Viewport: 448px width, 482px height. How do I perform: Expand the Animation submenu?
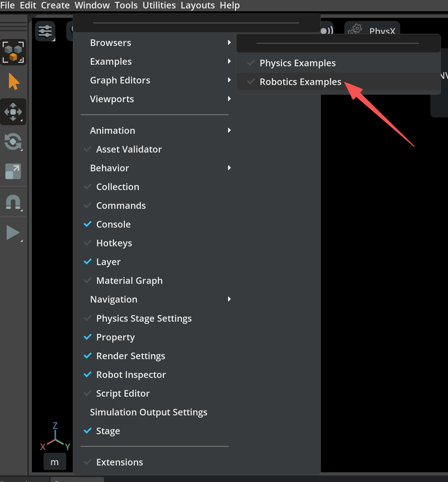[x=155, y=131]
